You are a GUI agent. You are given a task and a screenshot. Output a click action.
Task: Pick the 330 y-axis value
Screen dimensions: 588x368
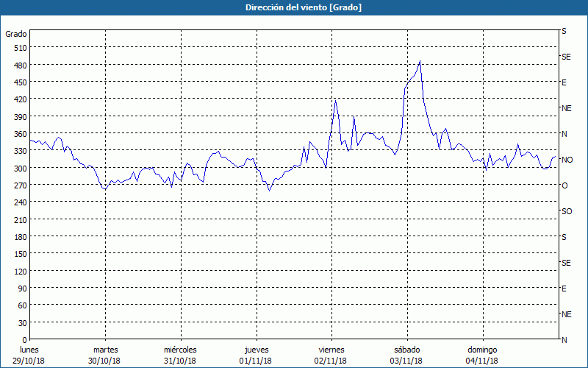(21, 151)
